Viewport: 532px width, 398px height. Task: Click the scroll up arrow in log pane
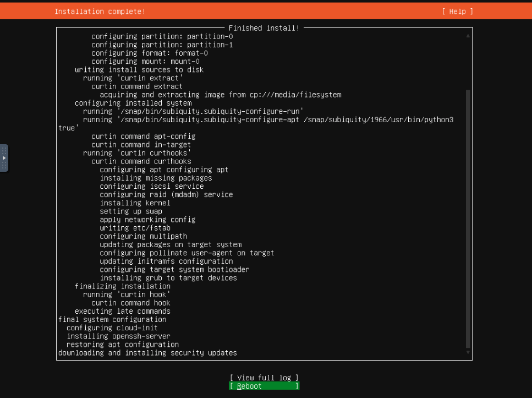click(468, 36)
